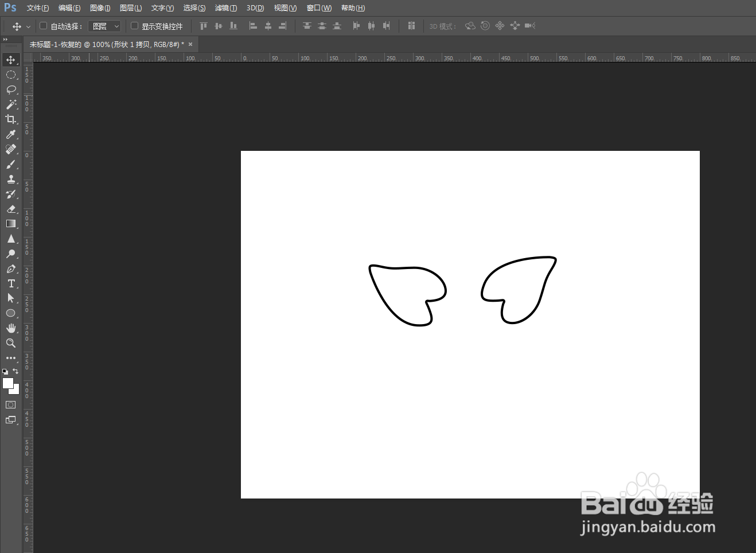Reset default foreground and background colors
This screenshot has height=553, width=756.
(5, 372)
